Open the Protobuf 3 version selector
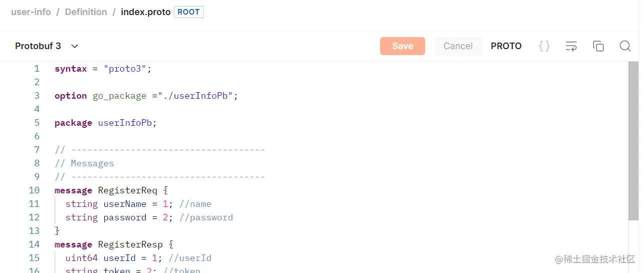Viewport: 644px width, 273px height. coord(39,46)
